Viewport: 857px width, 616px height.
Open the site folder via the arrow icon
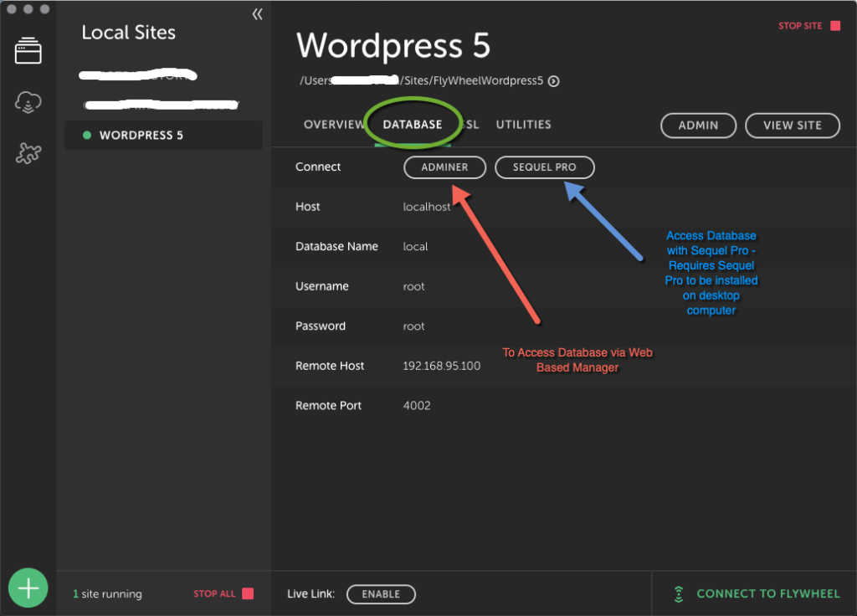point(554,81)
